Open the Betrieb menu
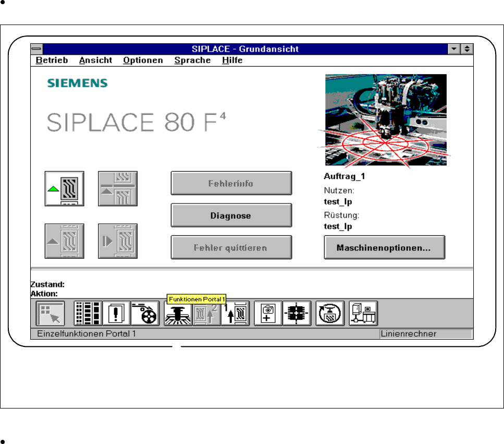504x444 pixels. pyautogui.click(x=52, y=60)
